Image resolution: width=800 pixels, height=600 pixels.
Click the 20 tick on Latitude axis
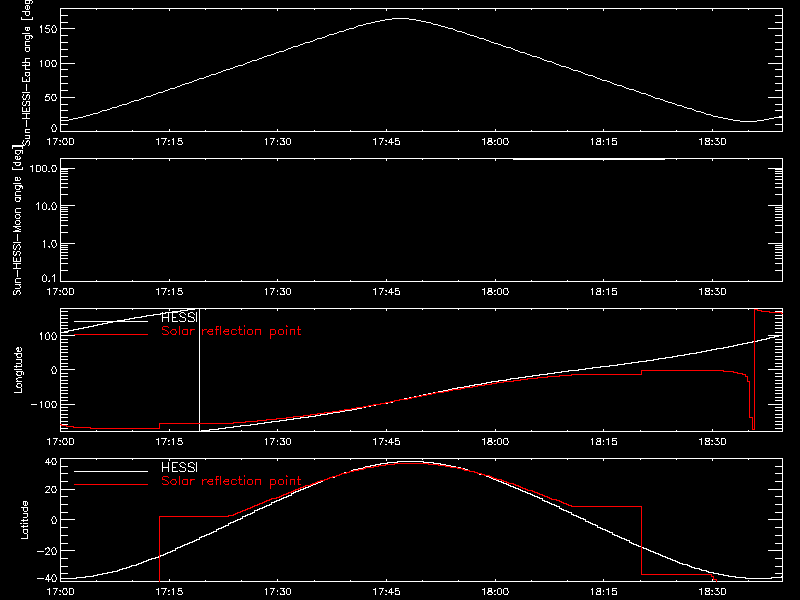point(51,490)
